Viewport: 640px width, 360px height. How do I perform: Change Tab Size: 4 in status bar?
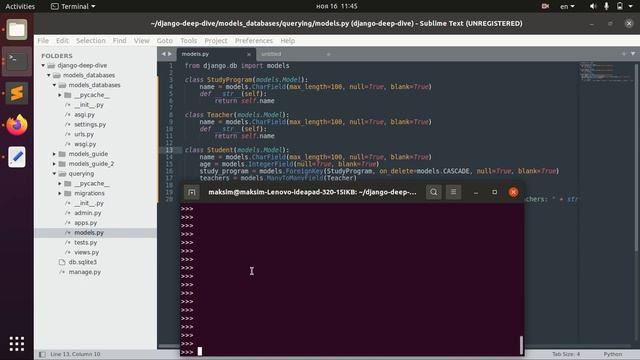pos(566,354)
